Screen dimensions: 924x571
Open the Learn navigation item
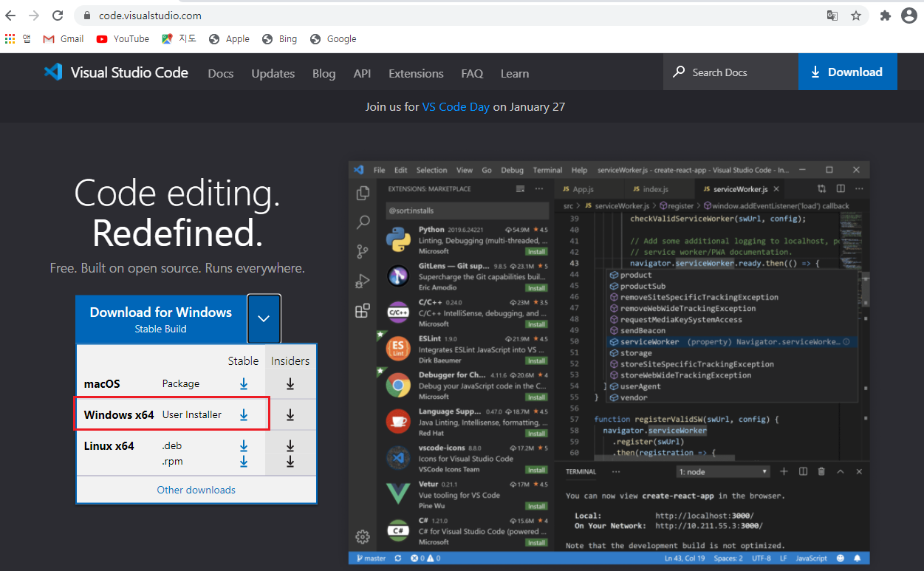coord(515,74)
